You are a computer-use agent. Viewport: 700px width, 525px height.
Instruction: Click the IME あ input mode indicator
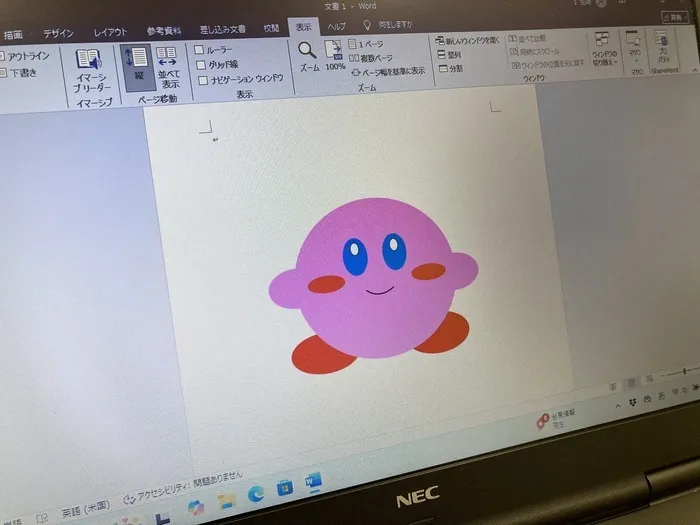[662, 396]
